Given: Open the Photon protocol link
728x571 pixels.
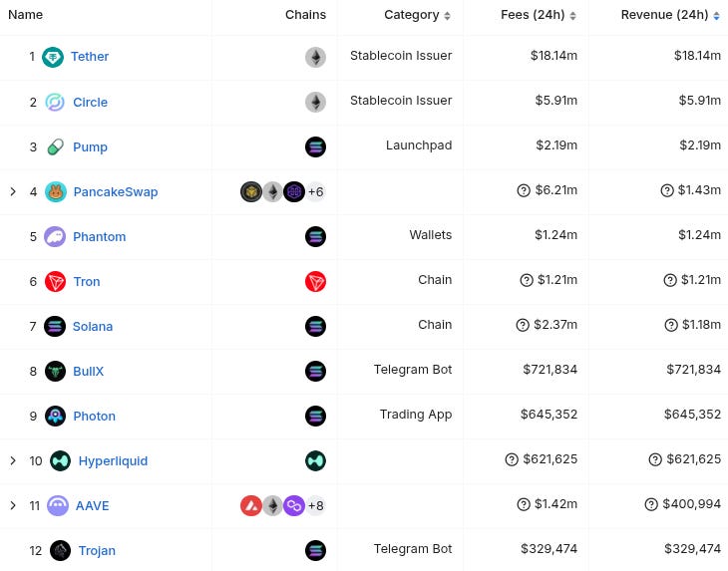Looking at the screenshot, I should tap(95, 417).
